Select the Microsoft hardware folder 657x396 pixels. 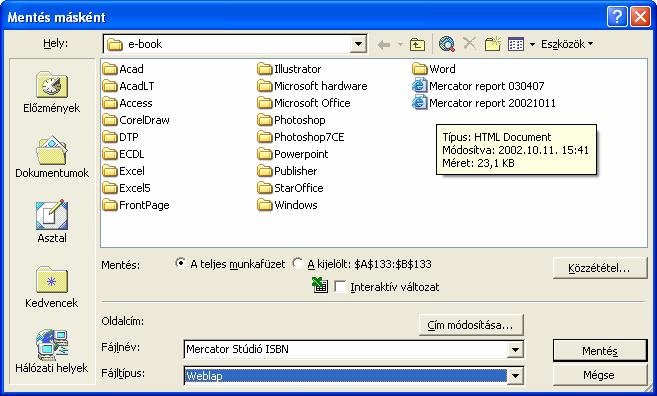pyautogui.click(x=313, y=86)
